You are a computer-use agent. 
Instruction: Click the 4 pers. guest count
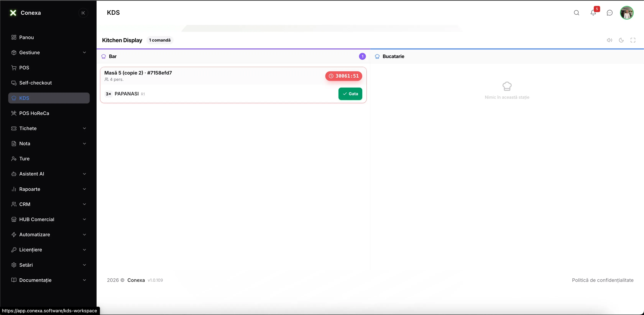point(114,80)
